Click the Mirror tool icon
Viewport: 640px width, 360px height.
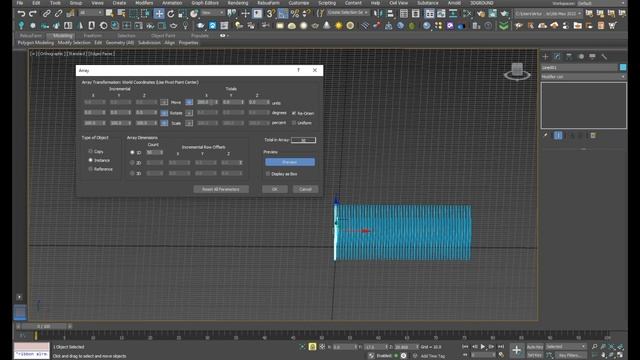tap(378, 13)
